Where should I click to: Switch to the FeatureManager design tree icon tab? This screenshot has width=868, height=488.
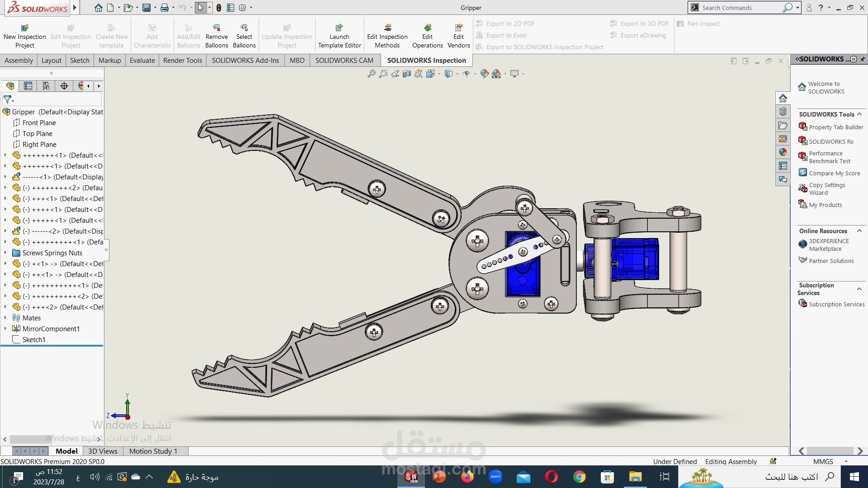click(10, 86)
